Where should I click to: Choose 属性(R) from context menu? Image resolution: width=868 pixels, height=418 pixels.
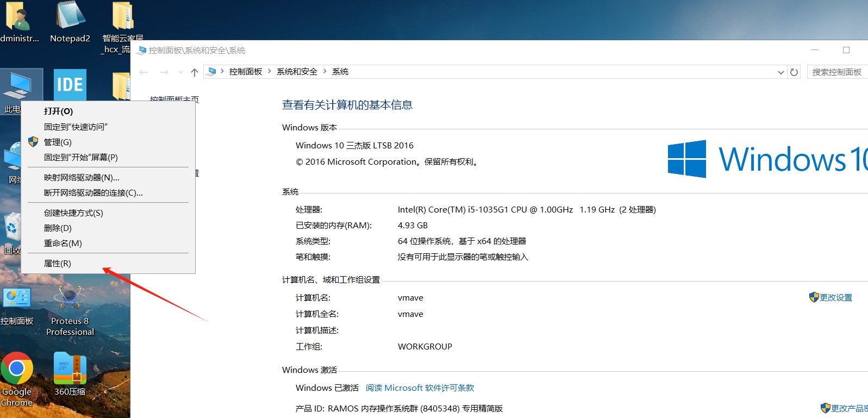pos(108,263)
